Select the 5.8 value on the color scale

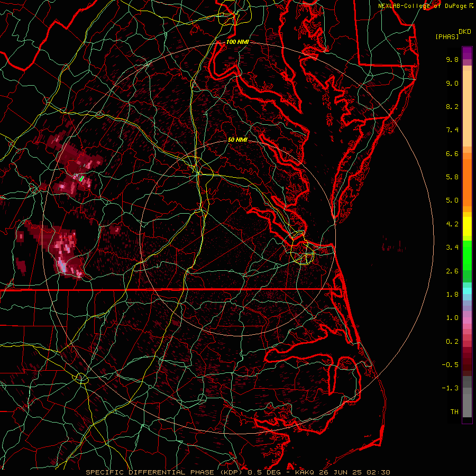452,177
